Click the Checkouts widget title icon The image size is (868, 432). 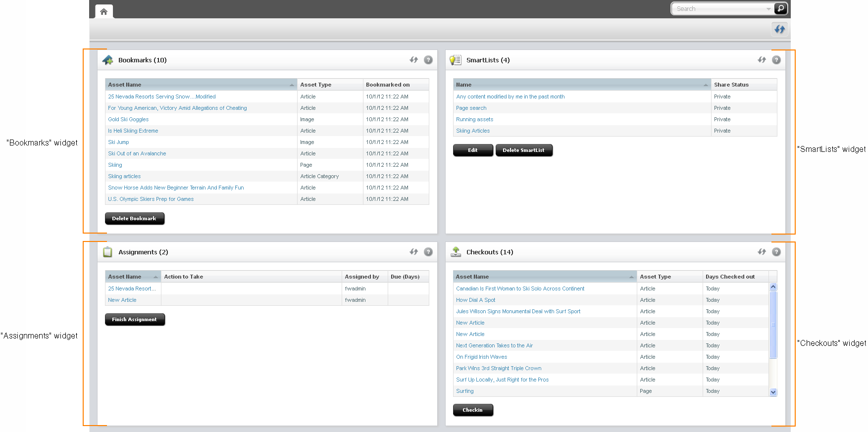pos(456,252)
